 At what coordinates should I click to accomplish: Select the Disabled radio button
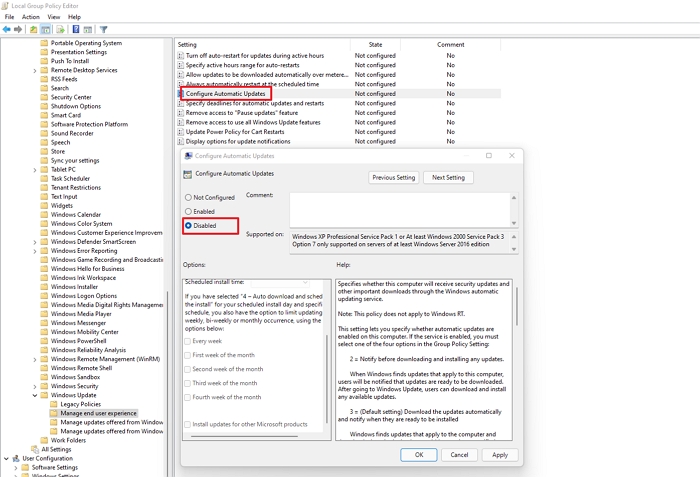(188, 226)
